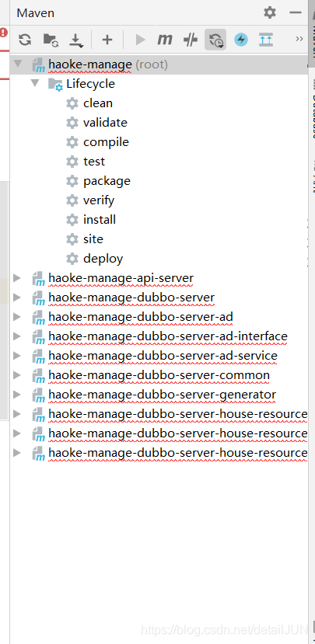Collapse the Lifecycle folder
315x644 pixels.
(x=35, y=83)
